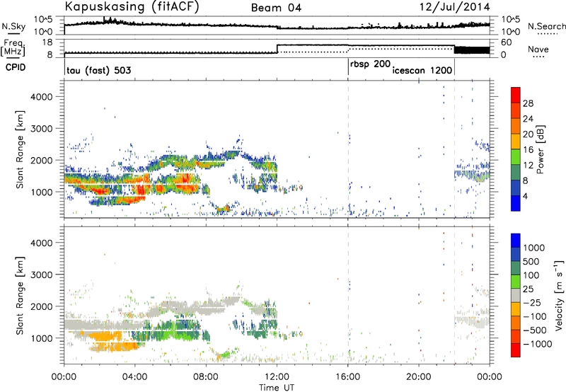Click the gray segment of Velocity color bar
The image size is (566, 392).
point(516,295)
